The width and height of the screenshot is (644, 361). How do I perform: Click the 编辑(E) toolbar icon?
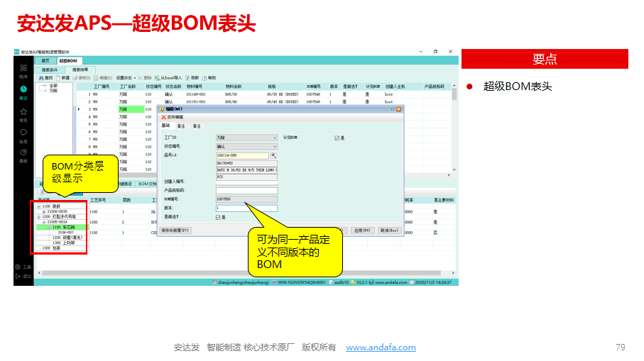(96, 78)
